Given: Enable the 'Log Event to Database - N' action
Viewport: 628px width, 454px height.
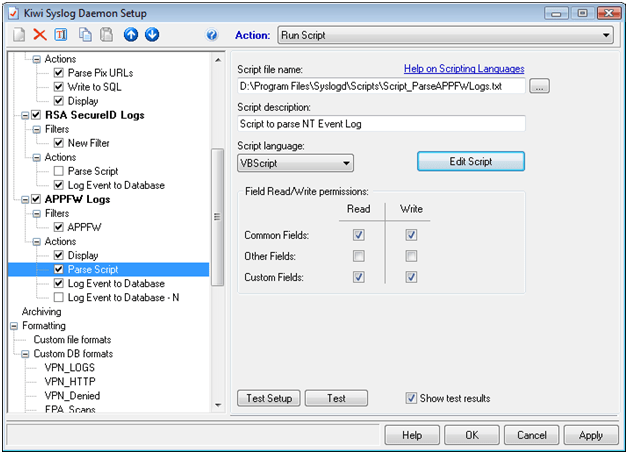Looking at the screenshot, I should click(59, 297).
